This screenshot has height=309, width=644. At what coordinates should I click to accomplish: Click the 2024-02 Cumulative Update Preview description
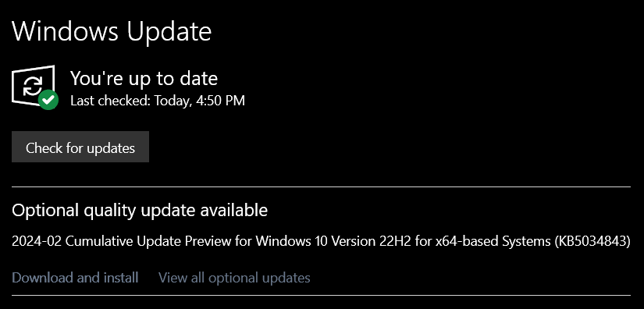(x=321, y=241)
